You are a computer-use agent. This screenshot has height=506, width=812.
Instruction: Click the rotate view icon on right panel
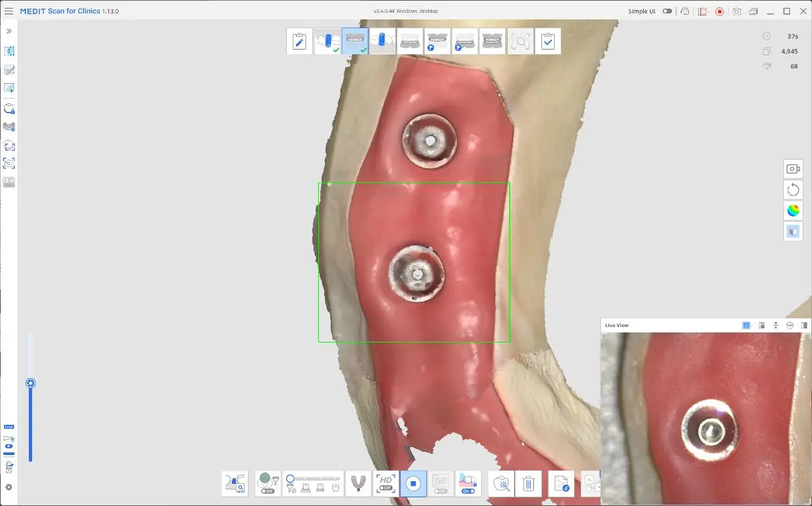[x=793, y=190]
